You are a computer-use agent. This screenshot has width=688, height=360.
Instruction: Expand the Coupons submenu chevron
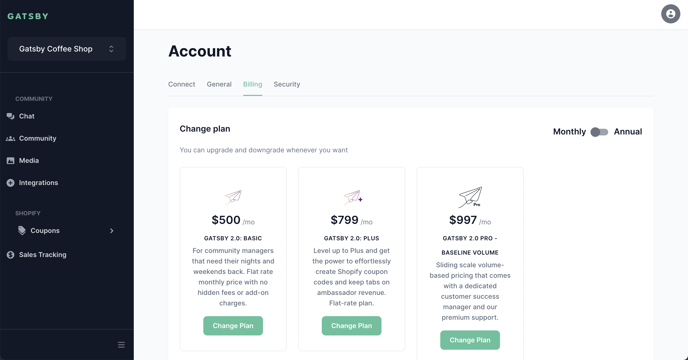[x=111, y=230]
